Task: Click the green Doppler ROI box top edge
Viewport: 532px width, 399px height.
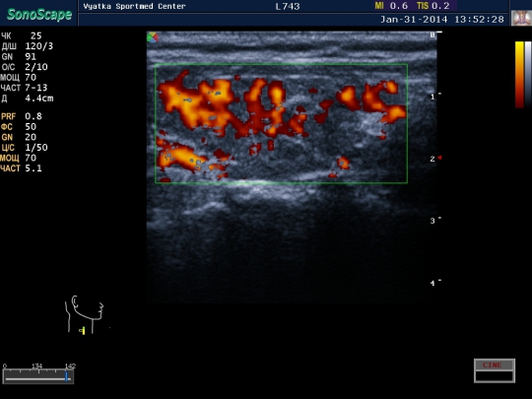Action: click(281, 64)
